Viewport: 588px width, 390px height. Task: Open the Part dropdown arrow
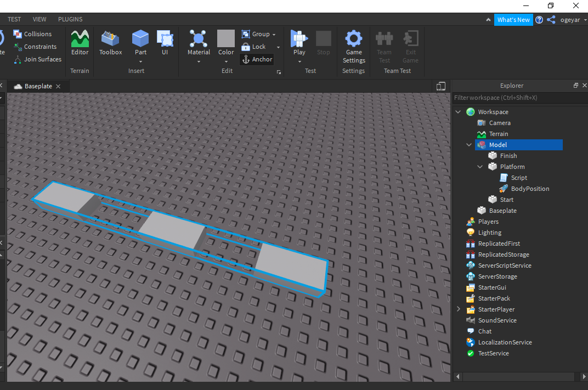(140, 62)
